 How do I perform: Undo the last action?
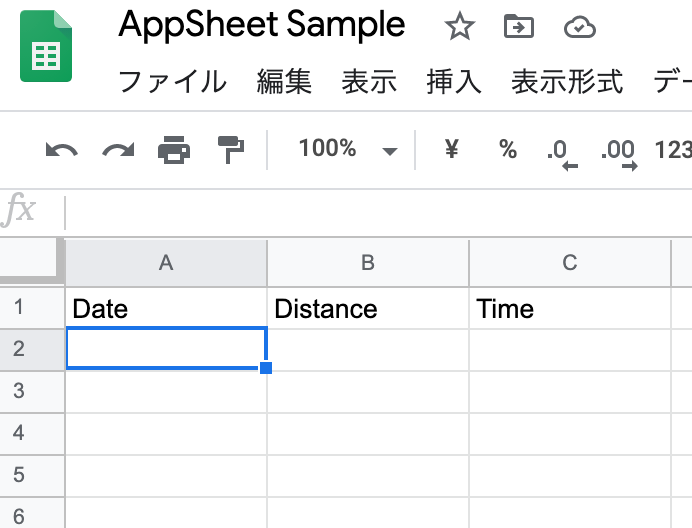tap(61, 150)
